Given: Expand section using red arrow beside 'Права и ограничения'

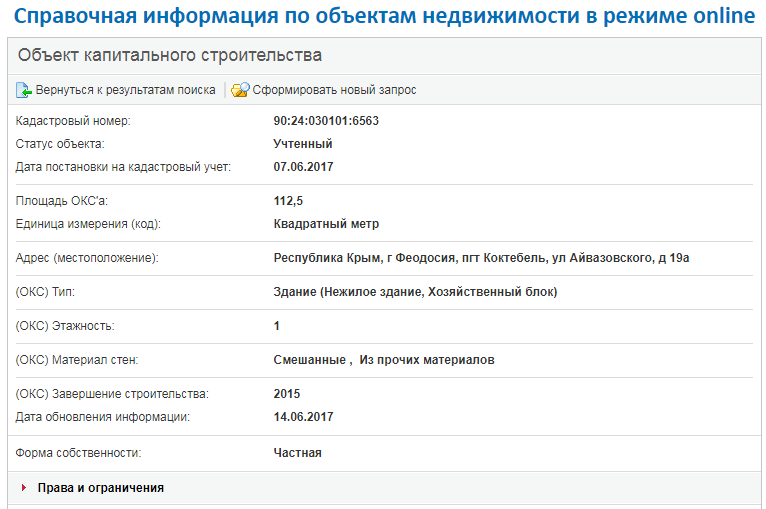Looking at the screenshot, I should 24,488.
